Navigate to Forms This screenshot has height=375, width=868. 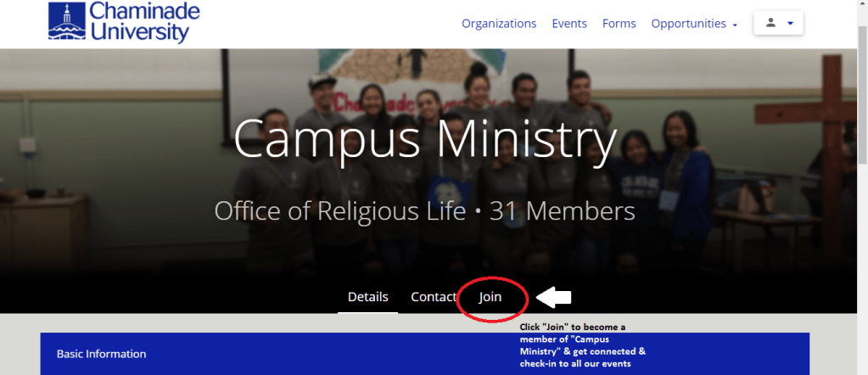tap(619, 24)
